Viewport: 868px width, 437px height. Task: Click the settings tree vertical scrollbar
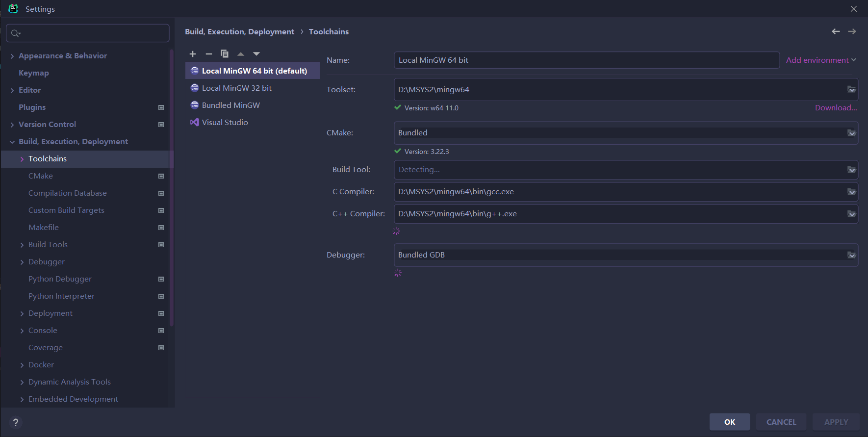[172, 187]
